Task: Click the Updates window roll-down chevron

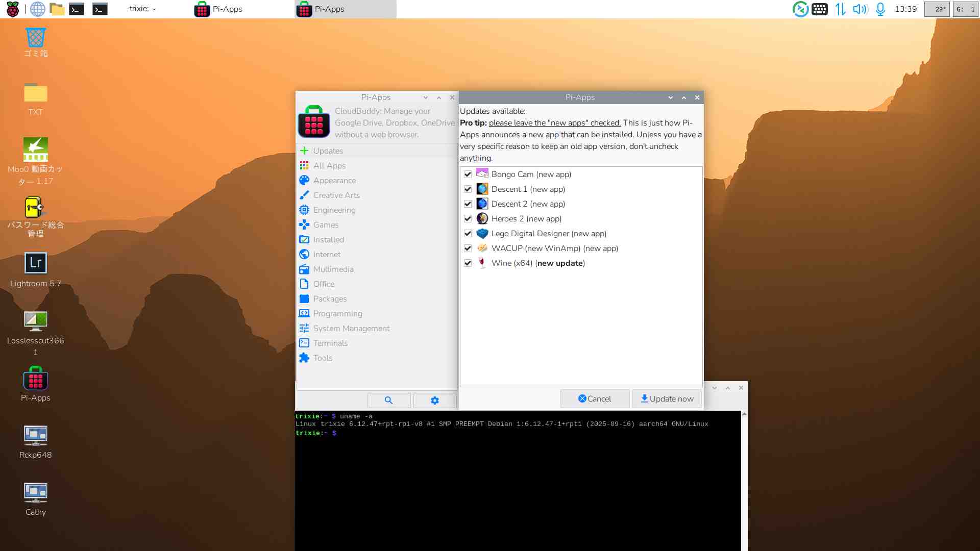Action: pyautogui.click(x=670, y=97)
